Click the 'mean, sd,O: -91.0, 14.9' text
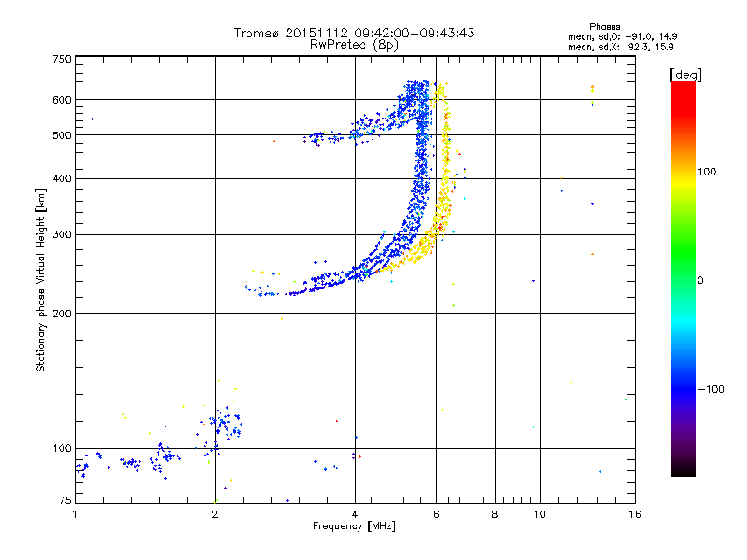 (622, 36)
